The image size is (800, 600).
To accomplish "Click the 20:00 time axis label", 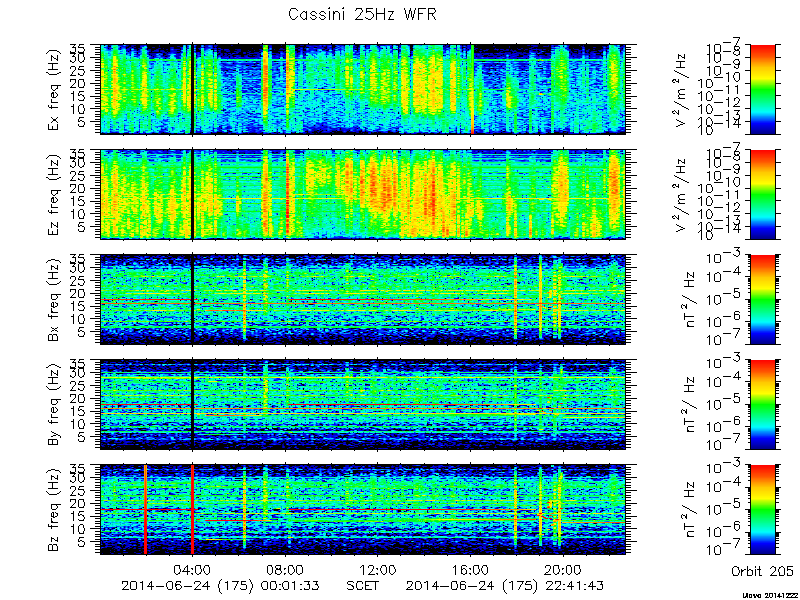I will (x=563, y=570).
